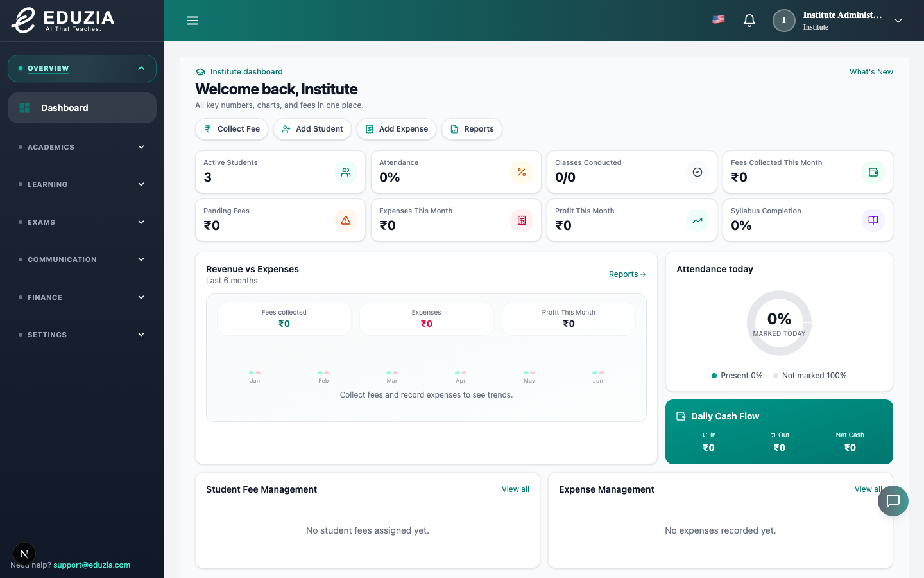Click the Add Student button
Viewport: 924px width, 578px height.
point(312,129)
